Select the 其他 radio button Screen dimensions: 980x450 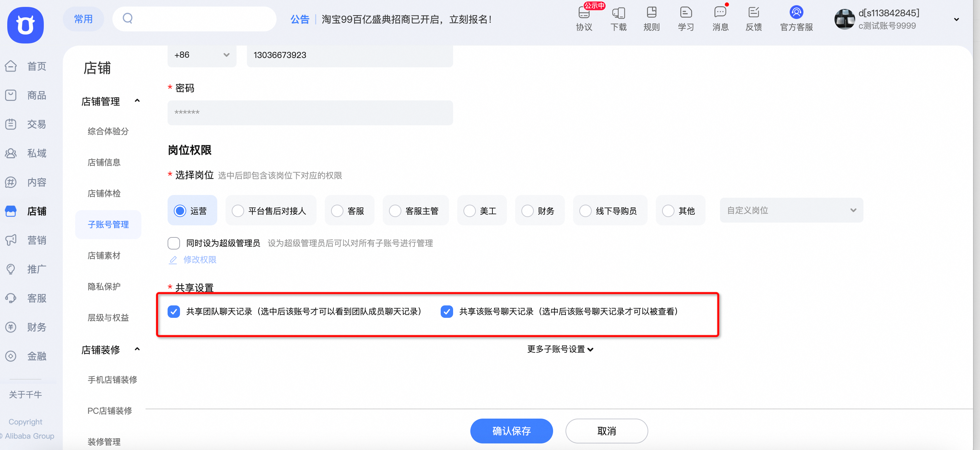click(668, 211)
